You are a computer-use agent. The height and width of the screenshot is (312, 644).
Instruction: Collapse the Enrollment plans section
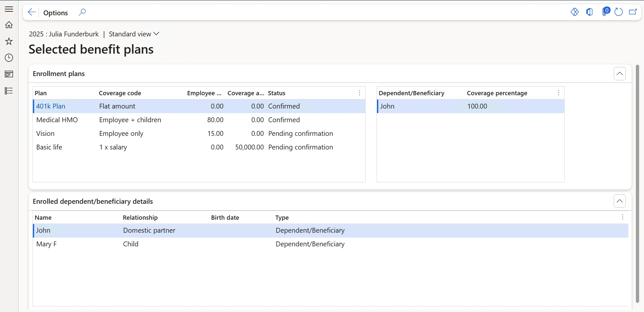(620, 73)
